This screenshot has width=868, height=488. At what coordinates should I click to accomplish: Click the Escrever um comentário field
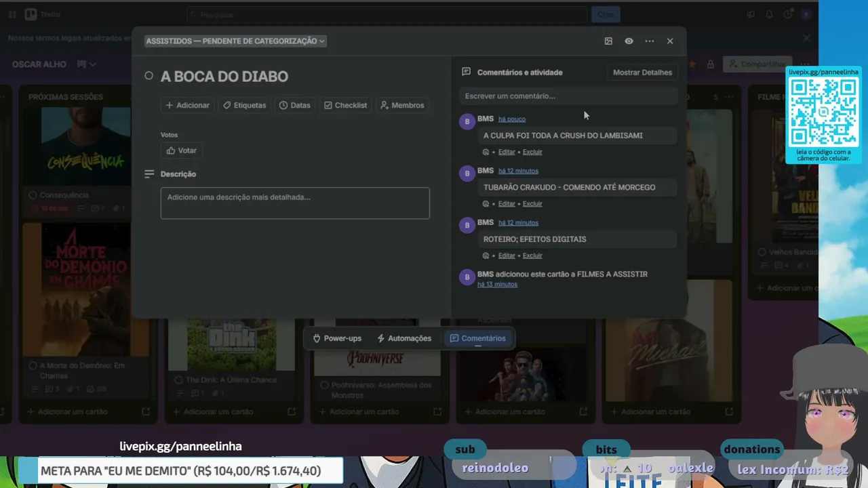[568, 96]
